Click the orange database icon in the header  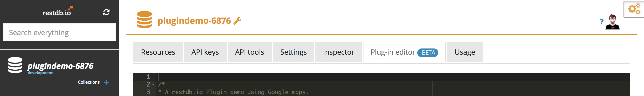tap(144, 20)
